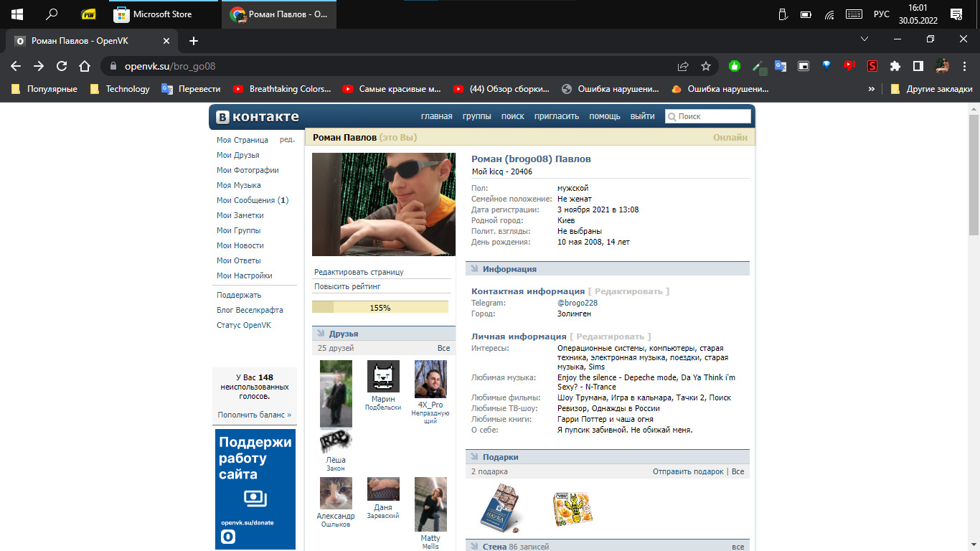Open the Другие закладки bookmarks folder

931,89
